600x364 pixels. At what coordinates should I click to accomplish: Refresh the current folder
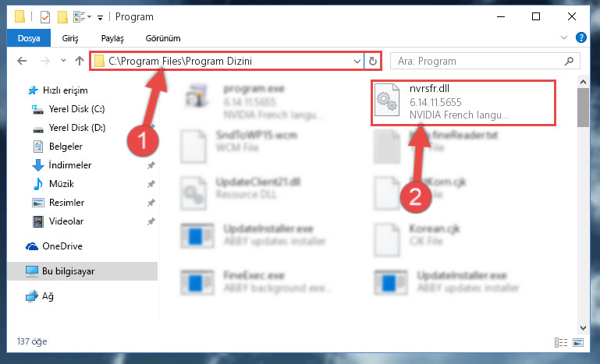pos(372,61)
